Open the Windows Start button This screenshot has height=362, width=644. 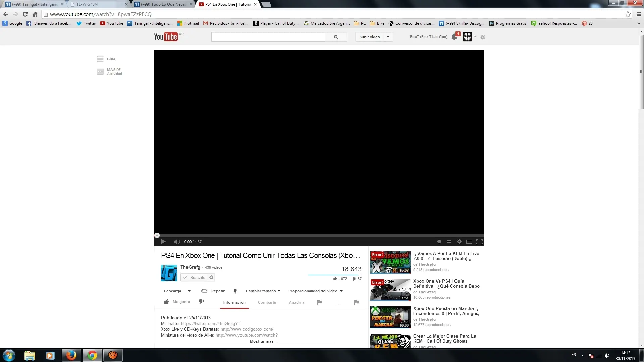tap(9, 355)
